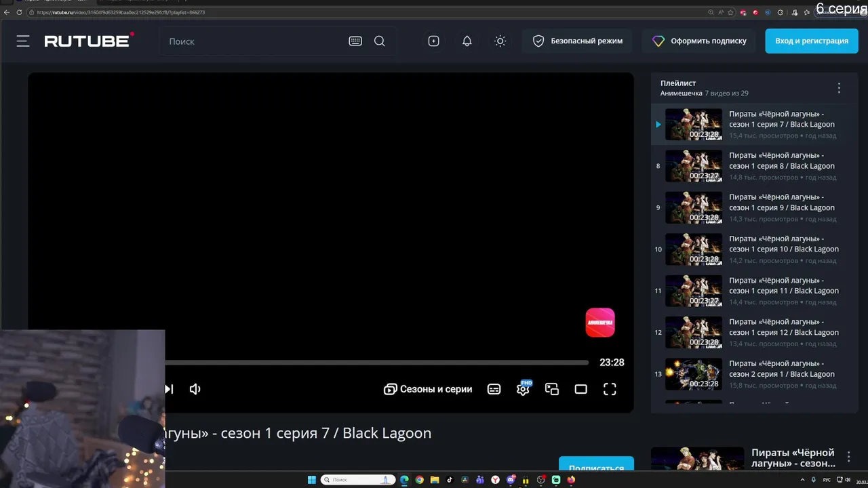Open recommended video thumbnail below playlist
868x488 pixels.
(x=698, y=460)
